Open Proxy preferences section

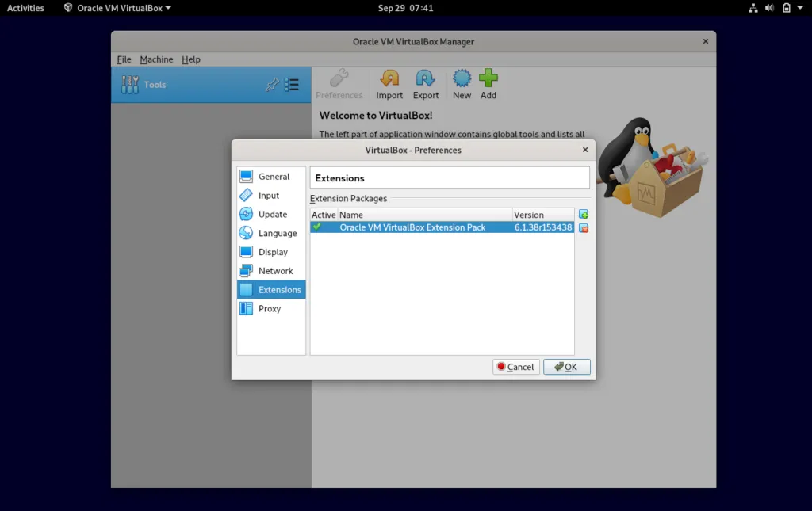tap(271, 309)
